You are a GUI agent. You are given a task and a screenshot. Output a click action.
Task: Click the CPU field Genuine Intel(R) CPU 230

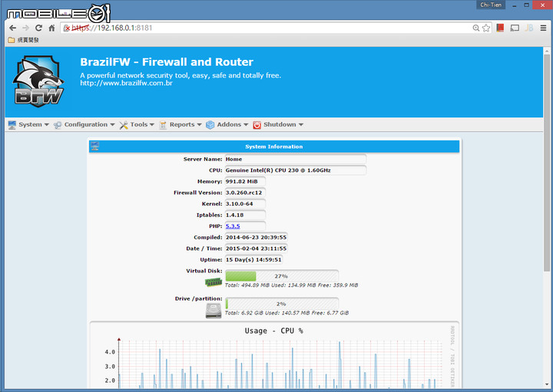[x=296, y=170]
